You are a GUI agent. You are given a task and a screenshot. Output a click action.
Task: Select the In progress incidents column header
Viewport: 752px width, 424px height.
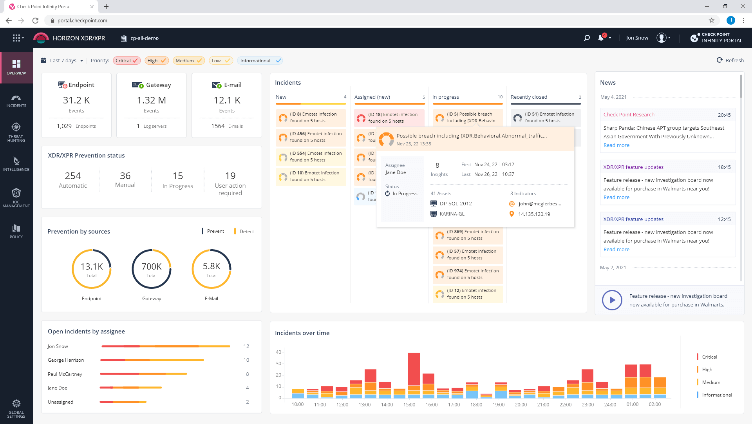tap(468, 97)
